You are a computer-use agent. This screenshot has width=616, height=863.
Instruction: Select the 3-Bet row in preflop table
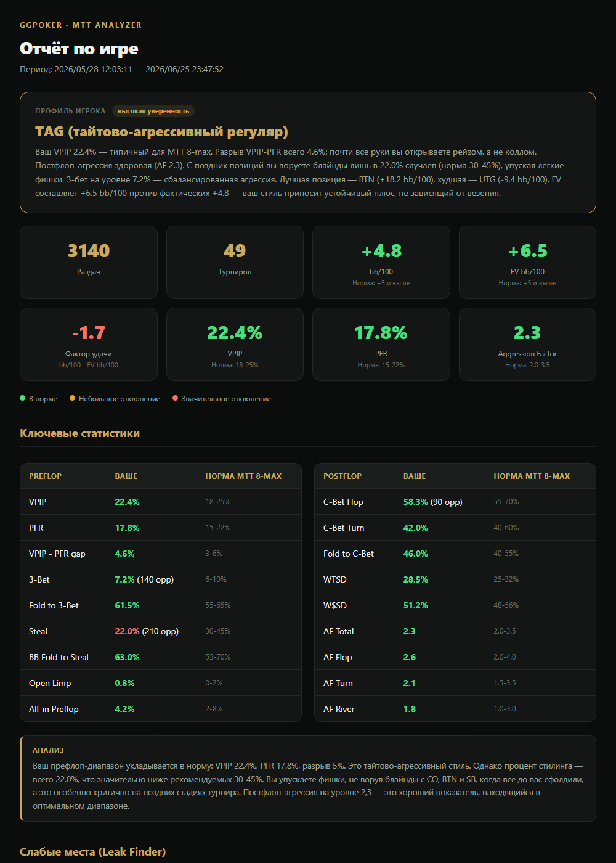coord(161,579)
